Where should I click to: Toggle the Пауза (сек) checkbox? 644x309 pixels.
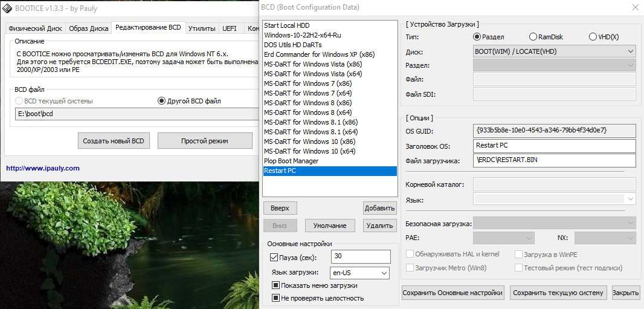(x=274, y=258)
